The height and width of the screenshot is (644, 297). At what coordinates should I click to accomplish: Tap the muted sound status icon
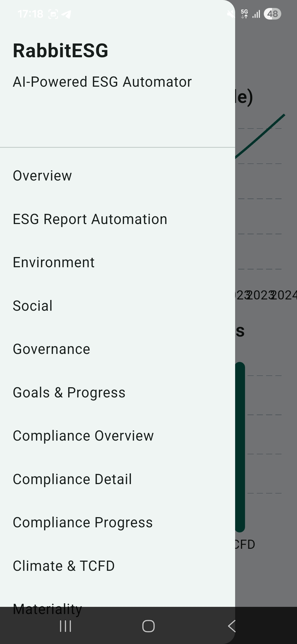(231, 14)
